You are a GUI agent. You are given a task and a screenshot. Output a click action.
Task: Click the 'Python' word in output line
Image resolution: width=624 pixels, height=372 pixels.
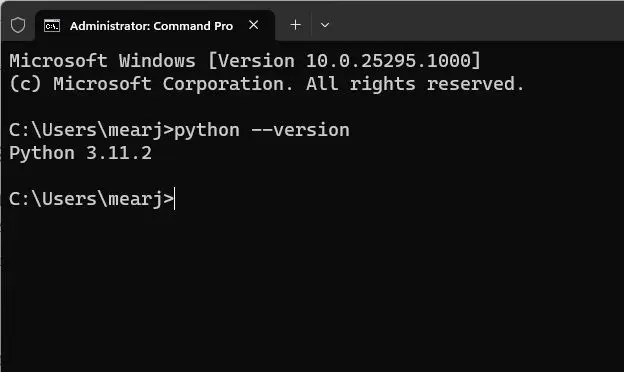click(42, 154)
